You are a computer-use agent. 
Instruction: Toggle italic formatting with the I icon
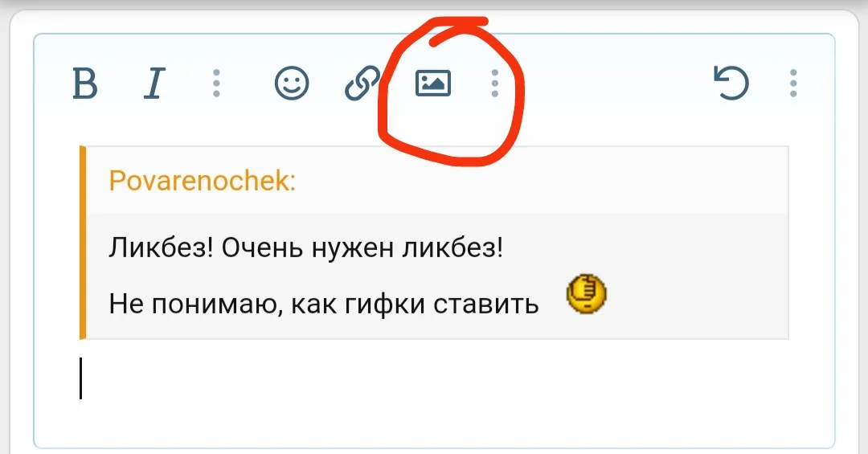pos(154,84)
